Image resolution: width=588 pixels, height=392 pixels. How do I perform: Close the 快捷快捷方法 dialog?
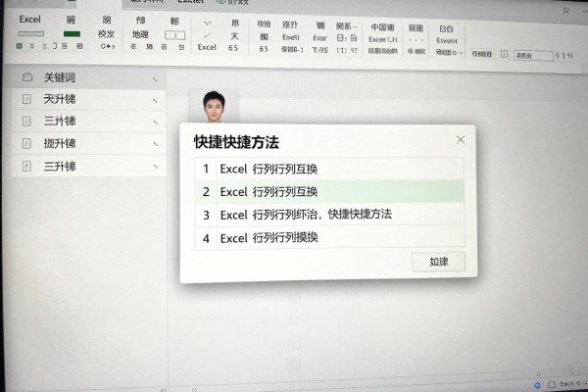point(461,140)
